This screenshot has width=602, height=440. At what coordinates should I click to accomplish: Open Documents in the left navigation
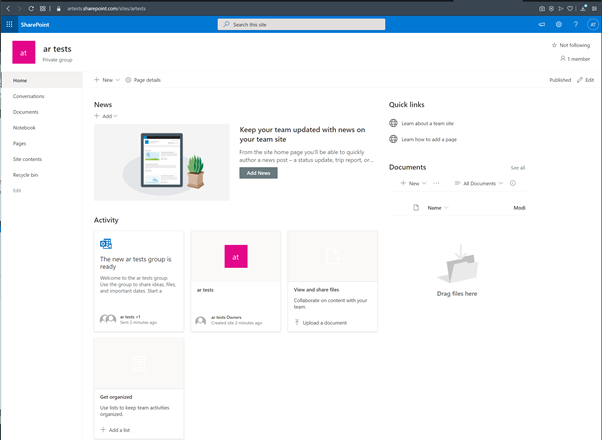point(26,112)
